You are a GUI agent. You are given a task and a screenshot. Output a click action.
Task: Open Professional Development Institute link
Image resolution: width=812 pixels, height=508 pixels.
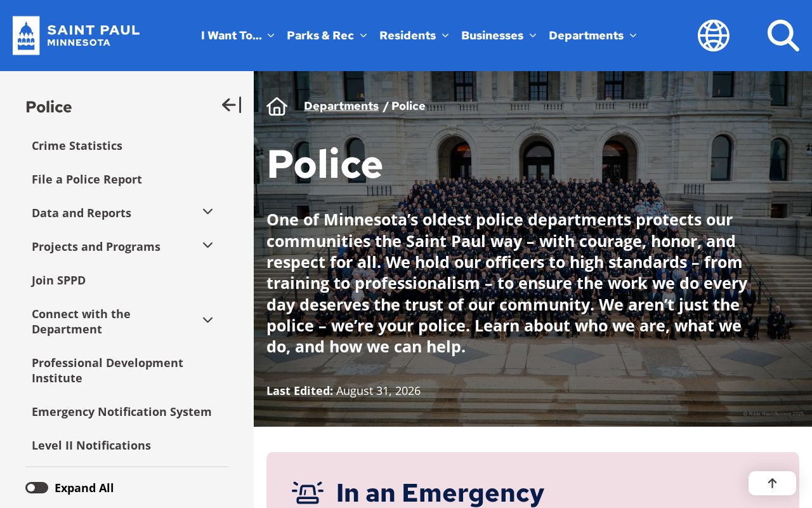click(107, 370)
